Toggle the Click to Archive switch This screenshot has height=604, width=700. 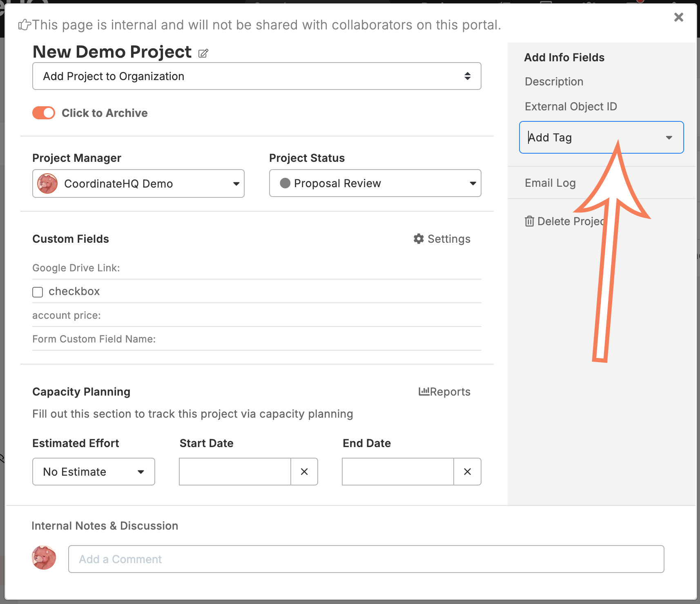44,113
